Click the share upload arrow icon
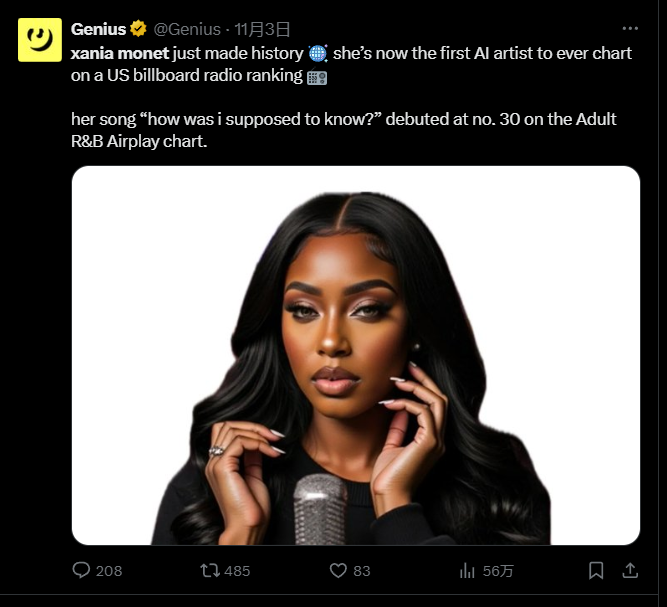This screenshot has width=667, height=607. [x=630, y=570]
